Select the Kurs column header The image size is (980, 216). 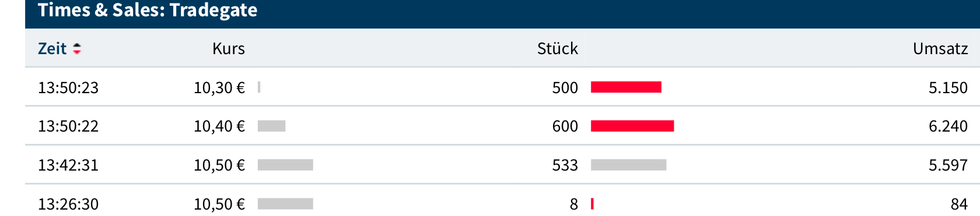229,48
